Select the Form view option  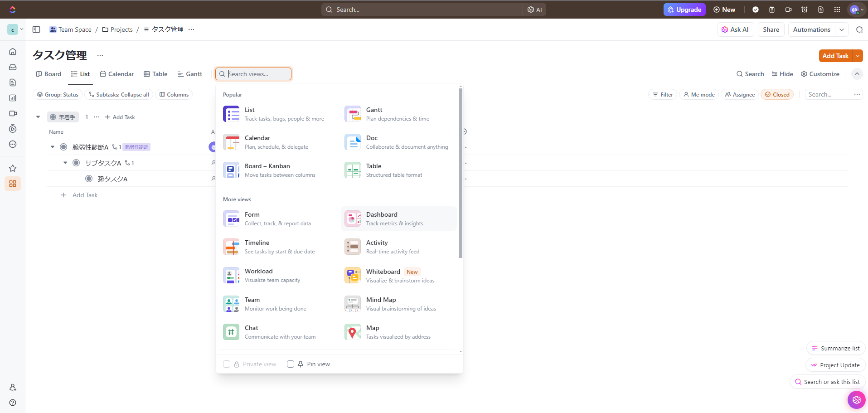tap(277, 219)
